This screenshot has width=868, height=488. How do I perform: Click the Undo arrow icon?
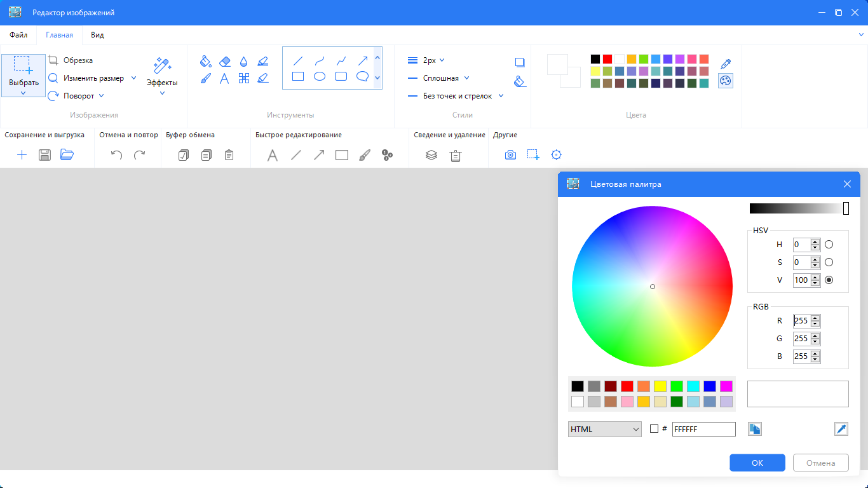click(116, 155)
